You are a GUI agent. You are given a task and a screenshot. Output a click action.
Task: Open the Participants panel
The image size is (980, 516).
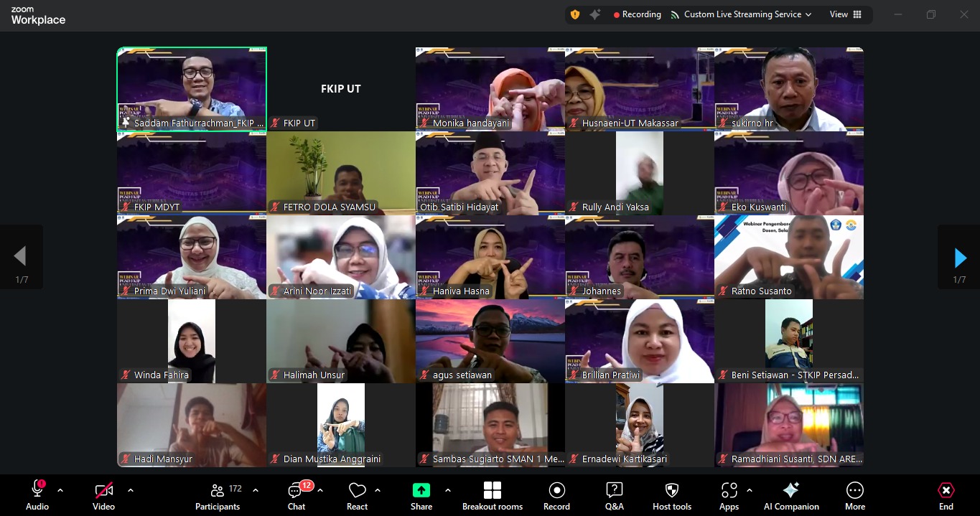pos(218,495)
